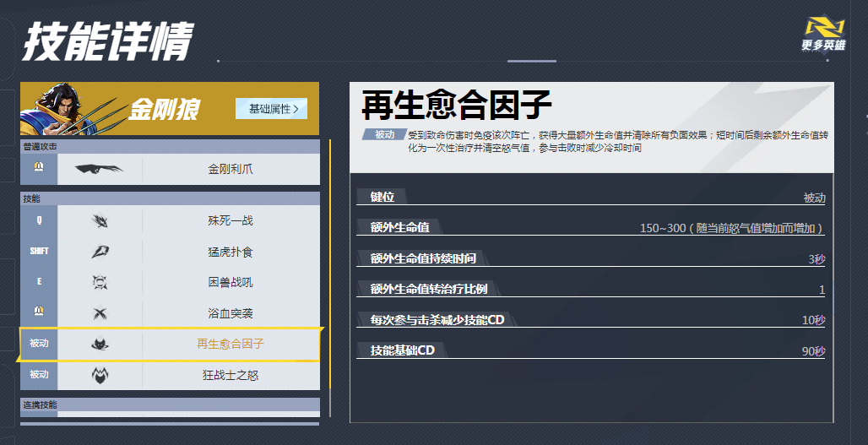868x445 pixels.
Task: Open the 基础属性 button
Action: tap(271, 109)
